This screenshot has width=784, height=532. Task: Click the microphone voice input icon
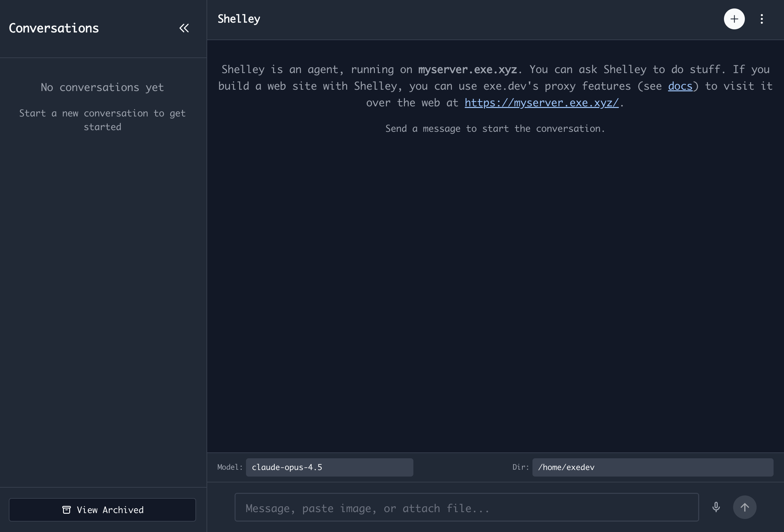click(716, 507)
